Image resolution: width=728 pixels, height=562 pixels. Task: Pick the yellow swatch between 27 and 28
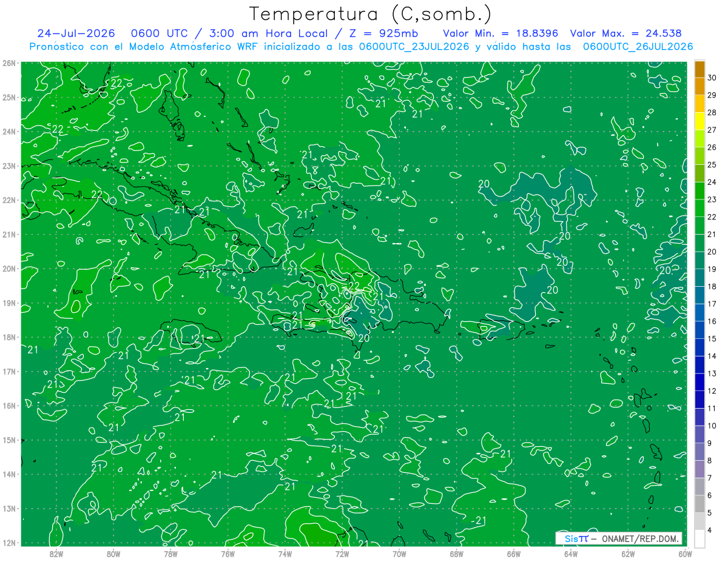point(699,121)
